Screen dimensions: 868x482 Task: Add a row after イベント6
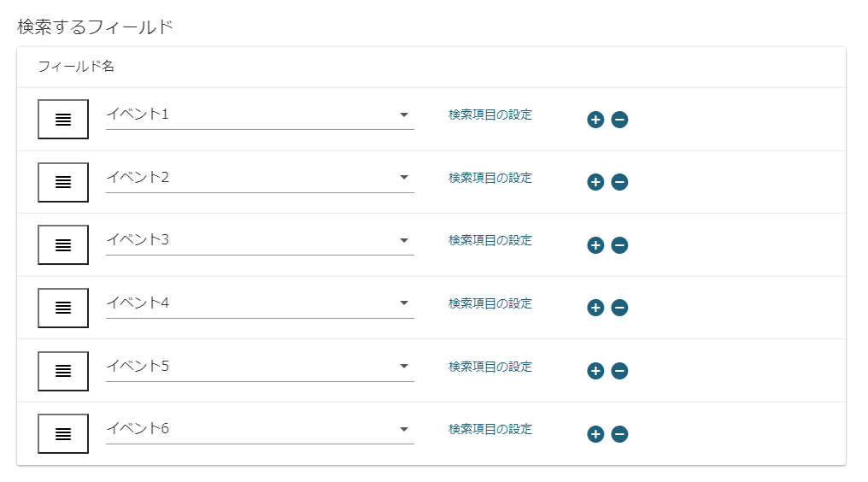pos(595,434)
